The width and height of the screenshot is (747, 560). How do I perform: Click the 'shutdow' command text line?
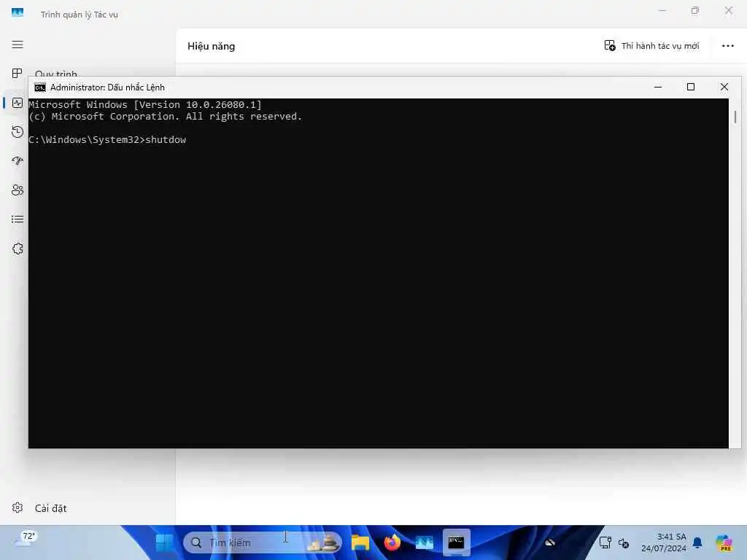107,139
